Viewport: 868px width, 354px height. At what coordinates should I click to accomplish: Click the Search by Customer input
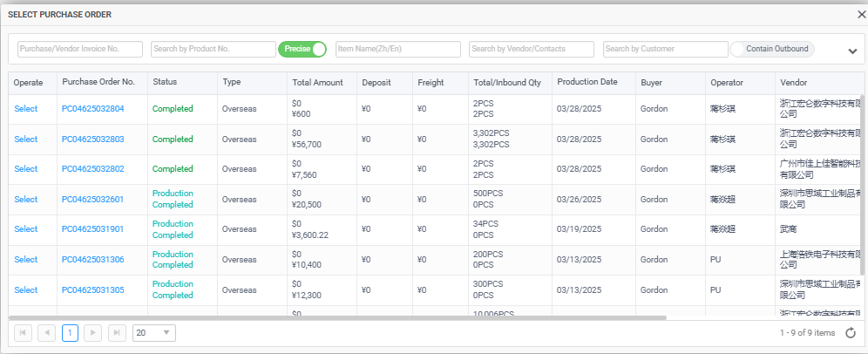tap(665, 49)
